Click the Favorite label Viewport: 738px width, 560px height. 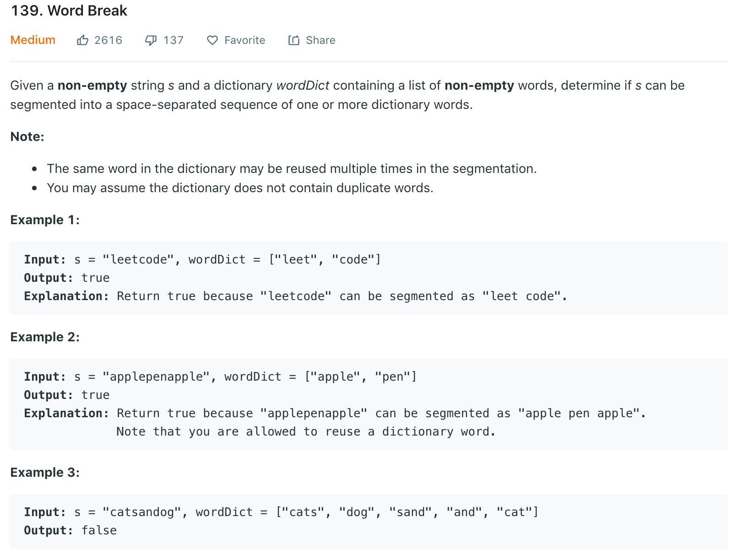click(245, 40)
